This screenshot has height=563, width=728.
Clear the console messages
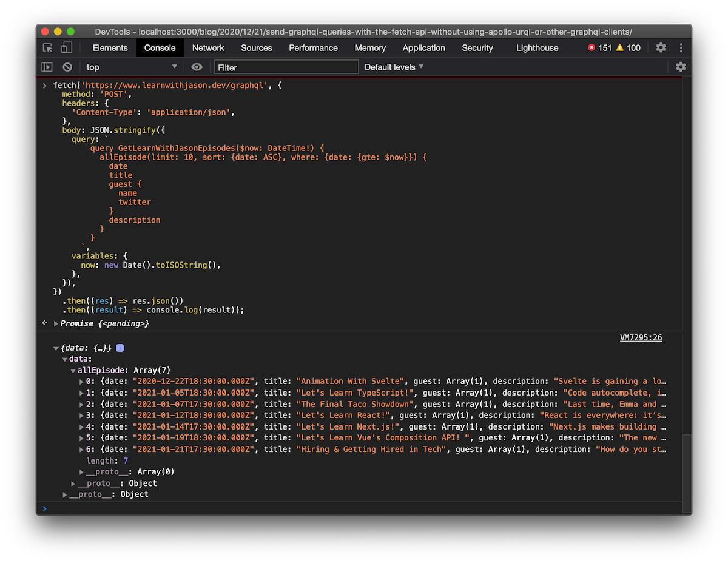(67, 67)
